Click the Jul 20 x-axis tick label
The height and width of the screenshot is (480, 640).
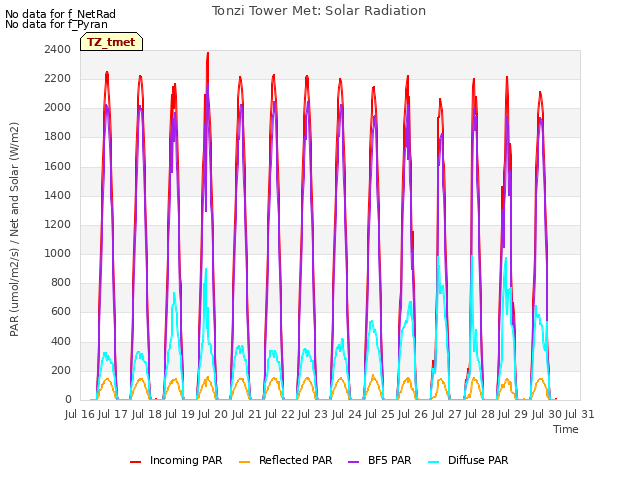pos(213,414)
